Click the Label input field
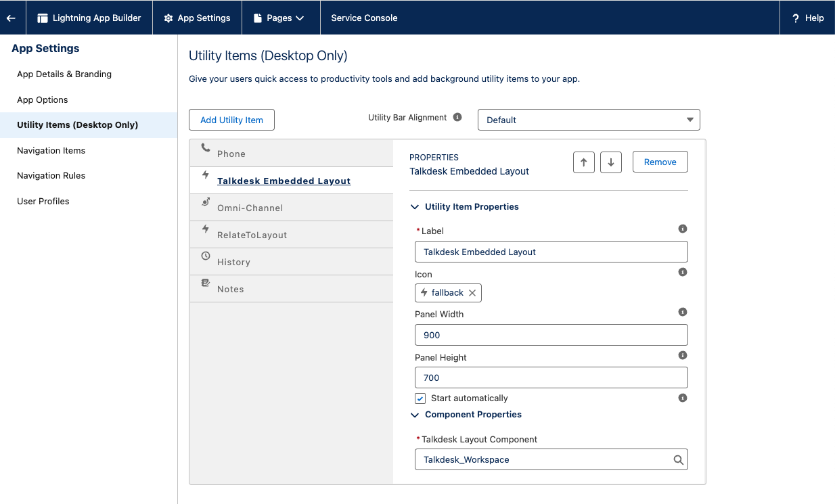 coord(551,252)
